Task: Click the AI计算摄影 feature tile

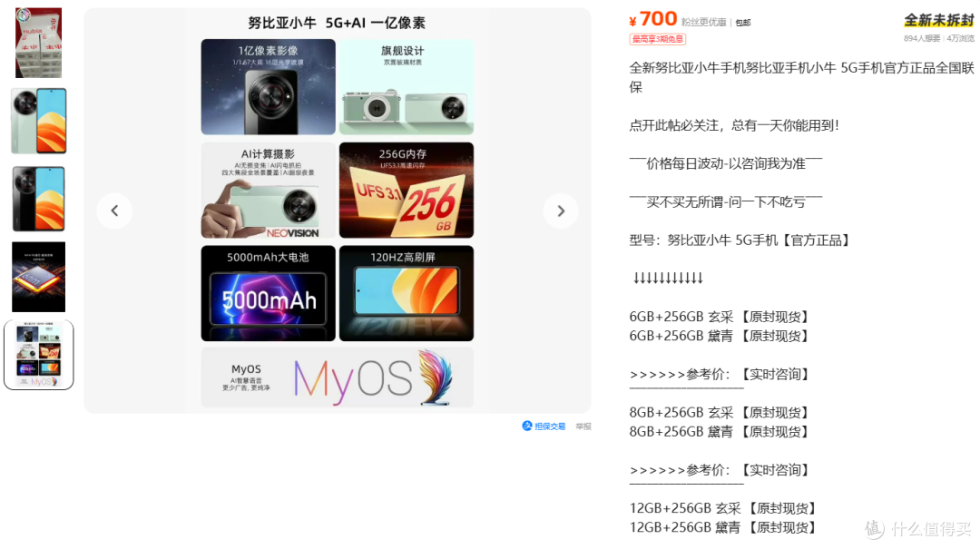Action: pyautogui.click(x=268, y=190)
